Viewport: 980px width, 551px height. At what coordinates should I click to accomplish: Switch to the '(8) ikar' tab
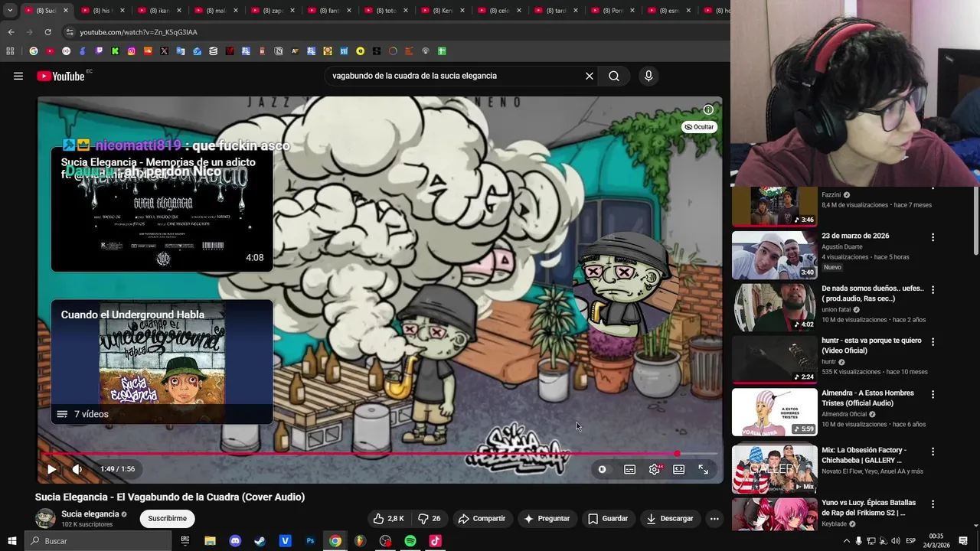point(159,11)
